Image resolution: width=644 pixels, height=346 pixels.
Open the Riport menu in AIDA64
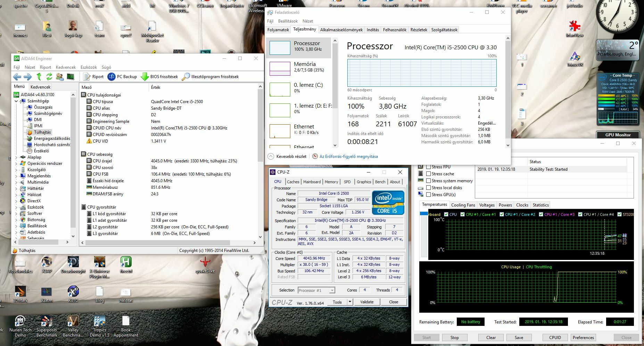pyautogui.click(x=46, y=67)
